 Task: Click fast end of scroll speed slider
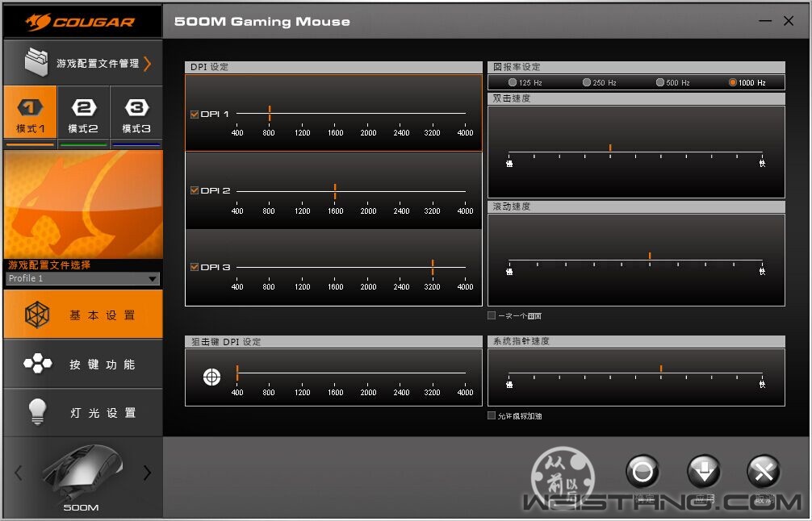click(762, 272)
